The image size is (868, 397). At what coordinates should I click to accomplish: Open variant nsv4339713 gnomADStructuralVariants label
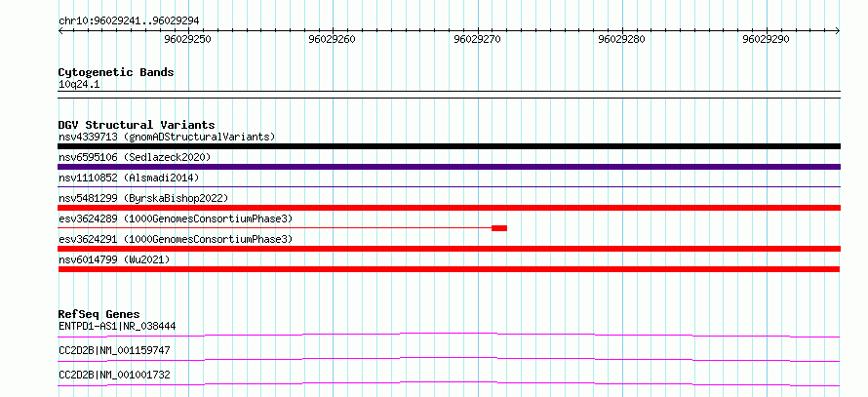coord(167,137)
